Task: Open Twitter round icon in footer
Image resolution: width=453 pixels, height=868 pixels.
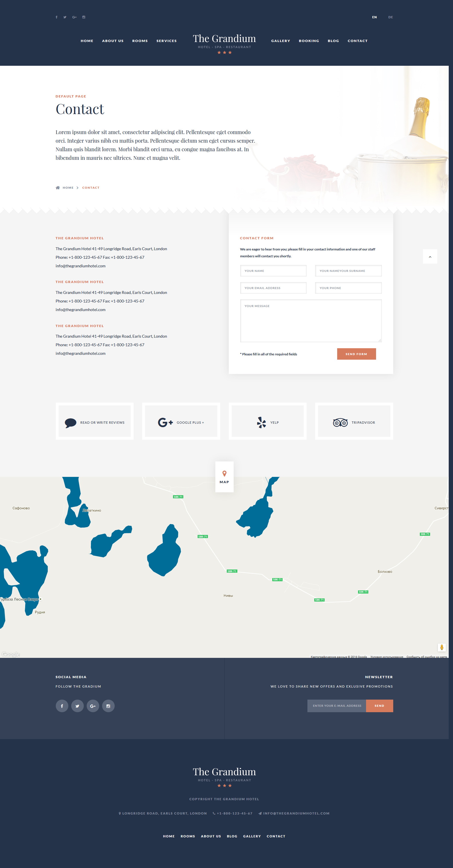Action: 78,706
